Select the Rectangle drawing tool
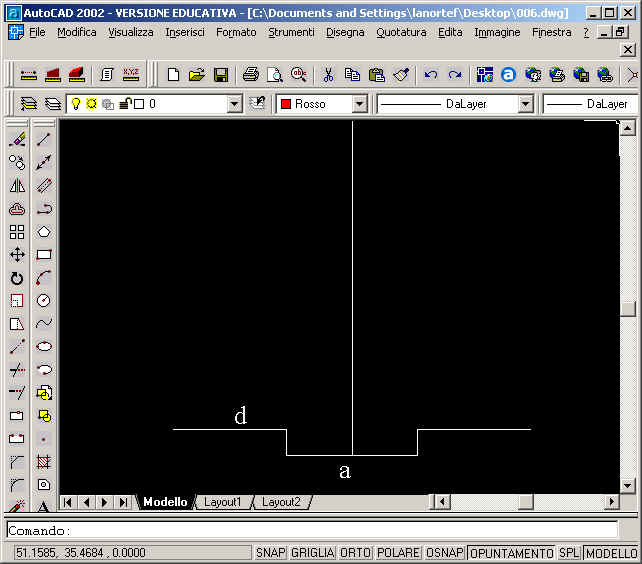Viewport: 642px width, 564px height. point(44,255)
